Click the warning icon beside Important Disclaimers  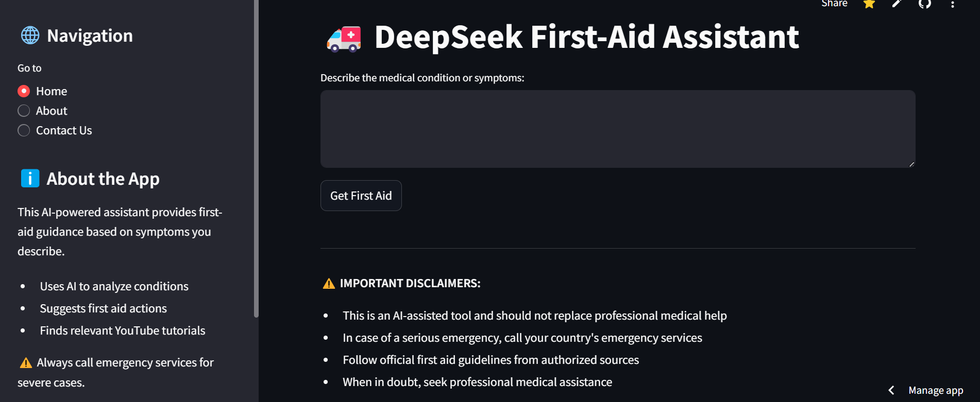[329, 284]
